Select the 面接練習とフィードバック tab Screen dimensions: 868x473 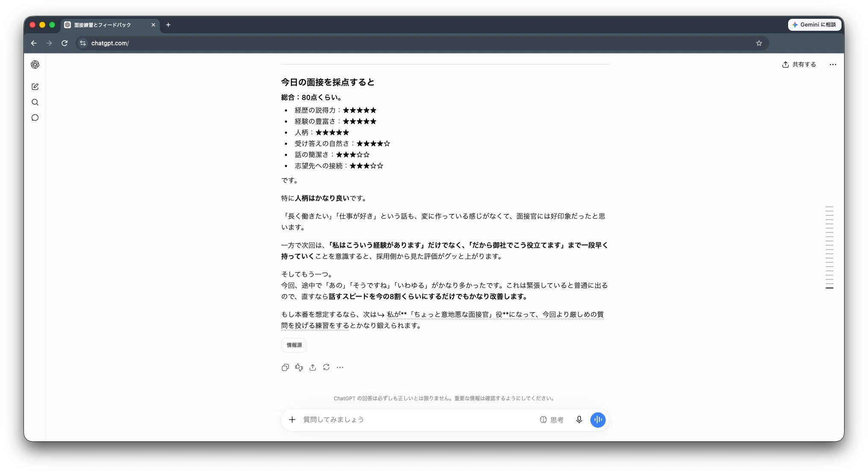click(x=110, y=25)
